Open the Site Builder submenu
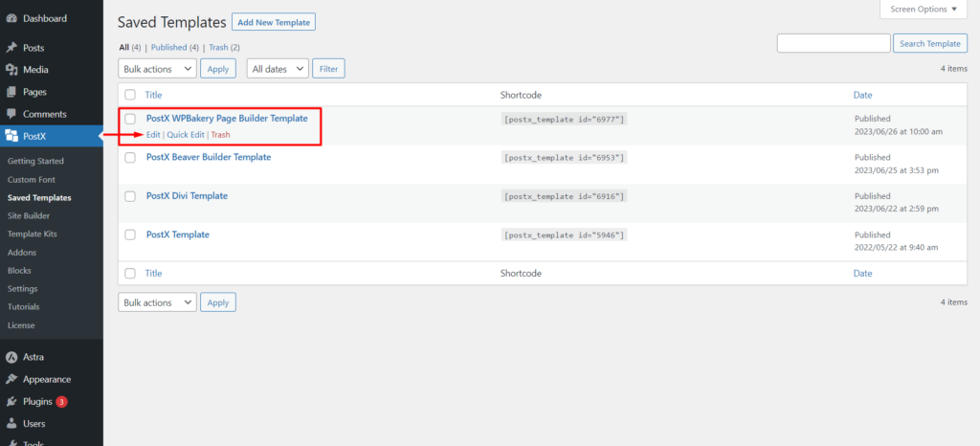This screenshot has width=980, height=446. (x=28, y=216)
